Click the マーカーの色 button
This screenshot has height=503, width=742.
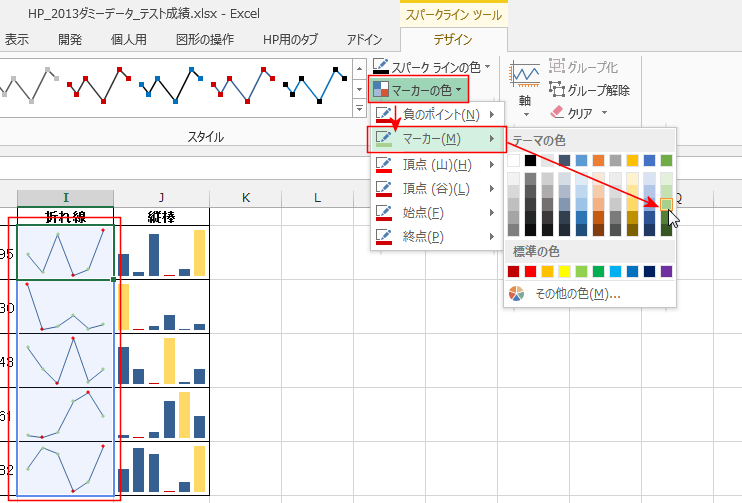418,89
